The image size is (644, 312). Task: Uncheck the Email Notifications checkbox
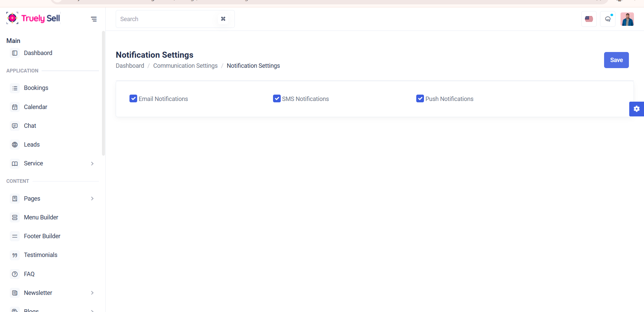point(133,99)
